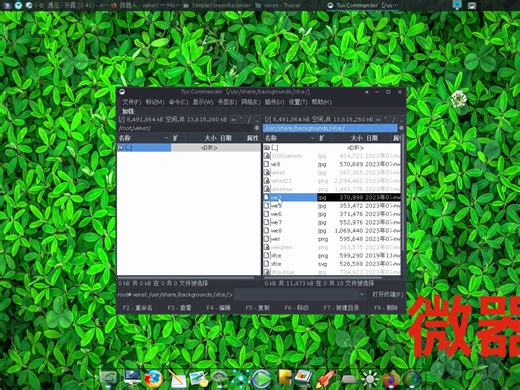The image size is (520, 390).
Task: Open the blue play button dock icon
Action: point(261,378)
